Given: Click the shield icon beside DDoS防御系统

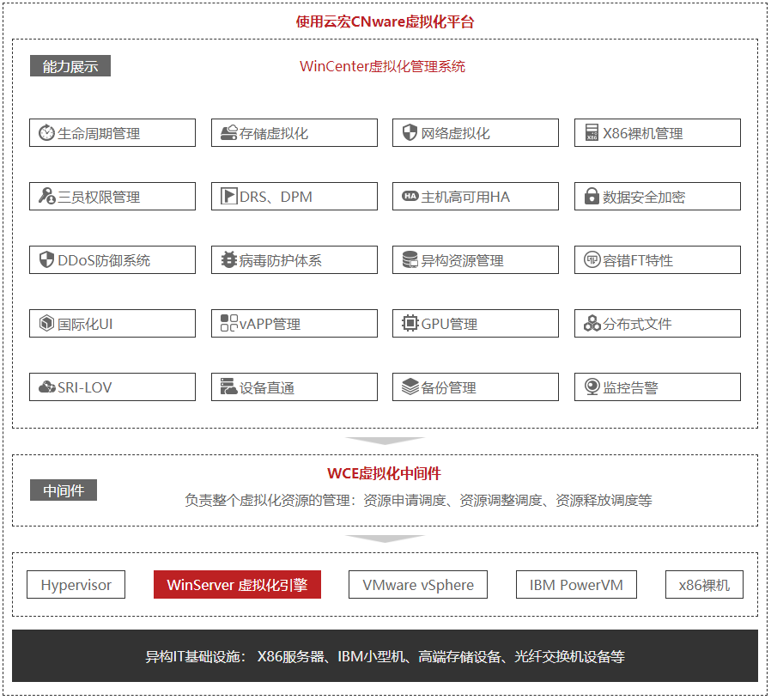Looking at the screenshot, I should (x=46, y=259).
